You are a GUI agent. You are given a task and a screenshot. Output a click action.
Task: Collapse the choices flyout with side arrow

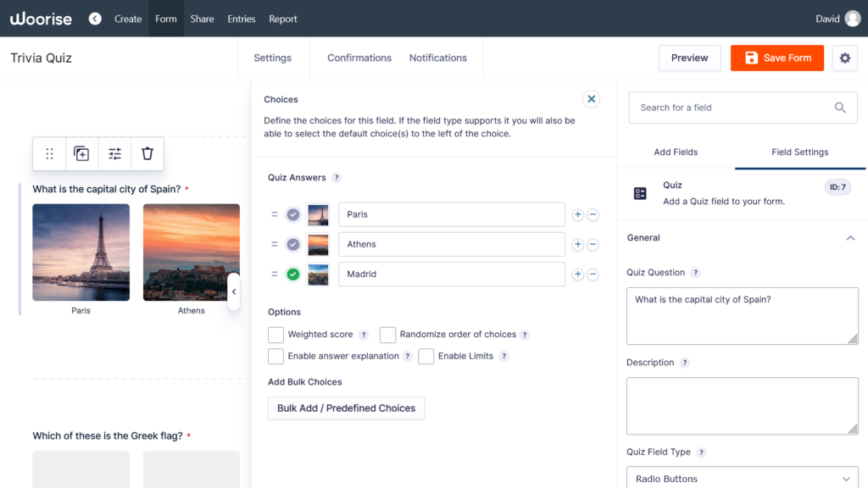234,291
